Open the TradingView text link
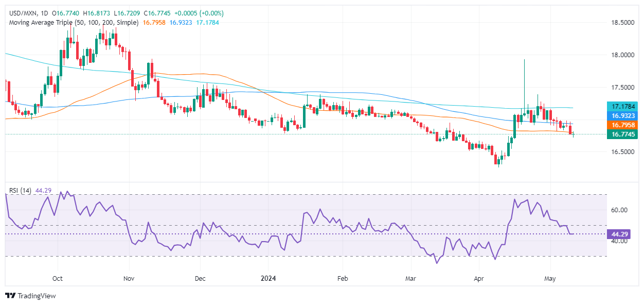Viewport: 644px width, 305px height. [x=37, y=296]
